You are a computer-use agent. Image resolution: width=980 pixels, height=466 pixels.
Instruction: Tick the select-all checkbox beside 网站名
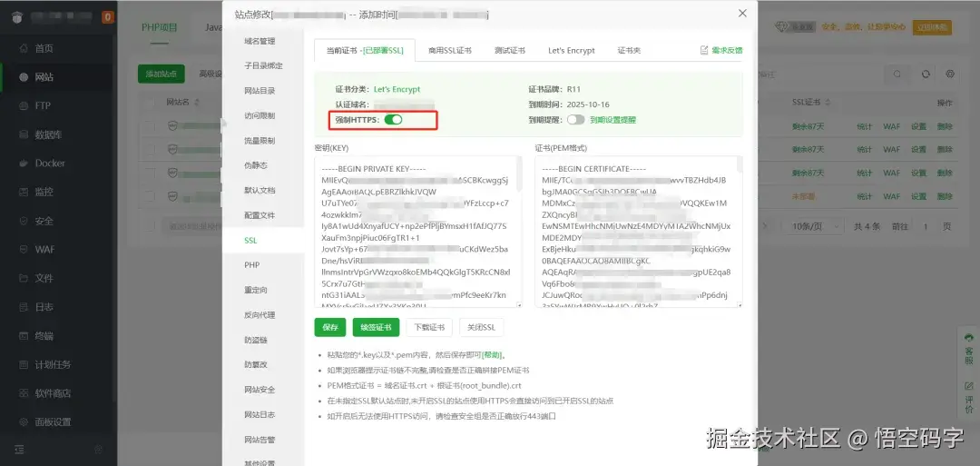(150, 103)
